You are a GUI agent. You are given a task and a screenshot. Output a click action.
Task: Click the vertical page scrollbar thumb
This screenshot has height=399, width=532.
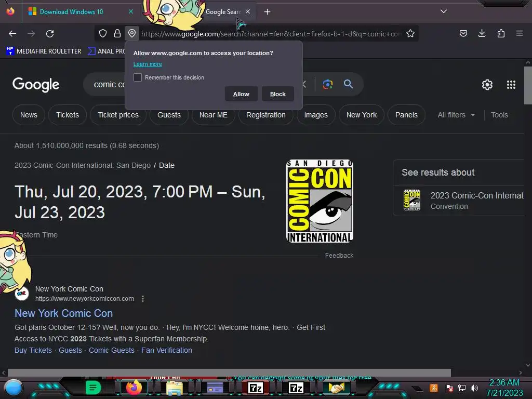coord(528,86)
